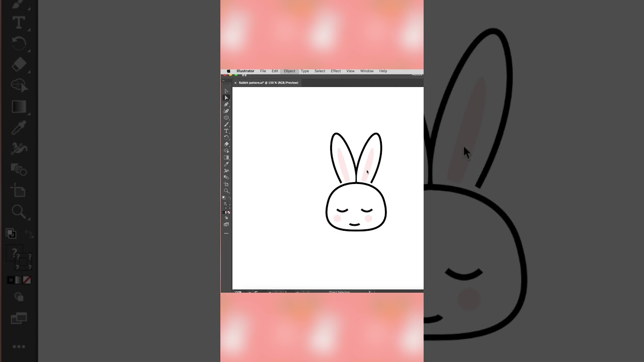Close the Rabbit pattern.ai tab
The image size is (644, 362).
(x=235, y=83)
